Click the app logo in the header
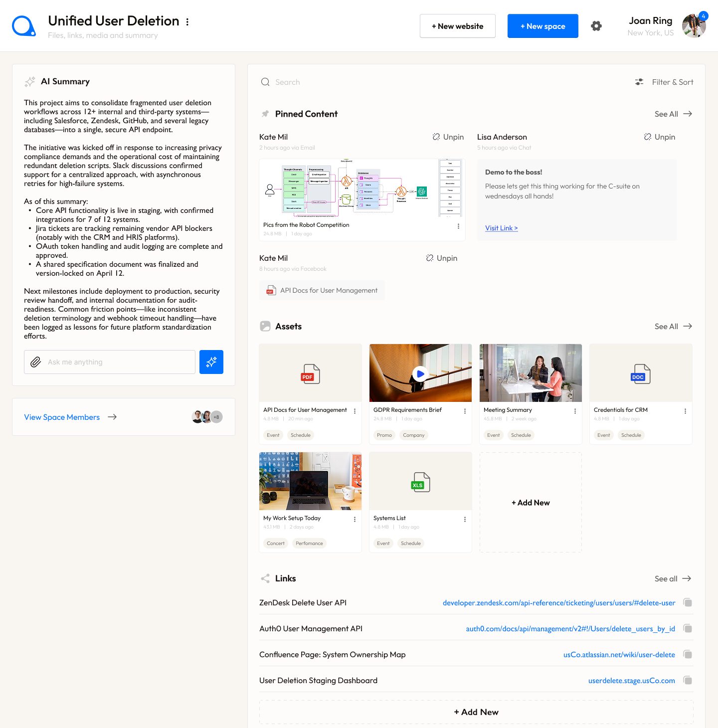718x728 pixels. pos(23,26)
